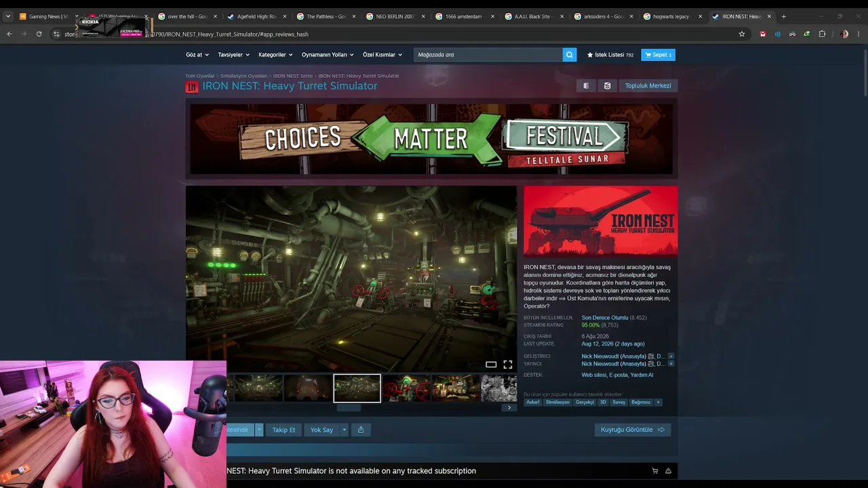Image resolution: width=868 pixels, height=488 pixels.
Task: Open the Kategoriler dropdown menu
Action: click(x=275, y=55)
